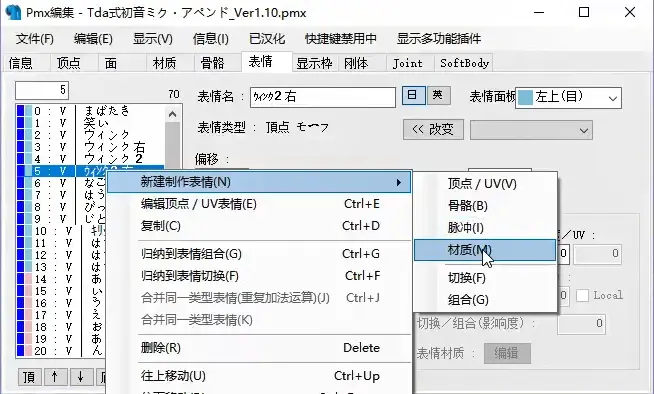Choose 往上移动(U) in context menu
Viewport: 654px width, 394px height.
pyautogui.click(x=259, y=376)
